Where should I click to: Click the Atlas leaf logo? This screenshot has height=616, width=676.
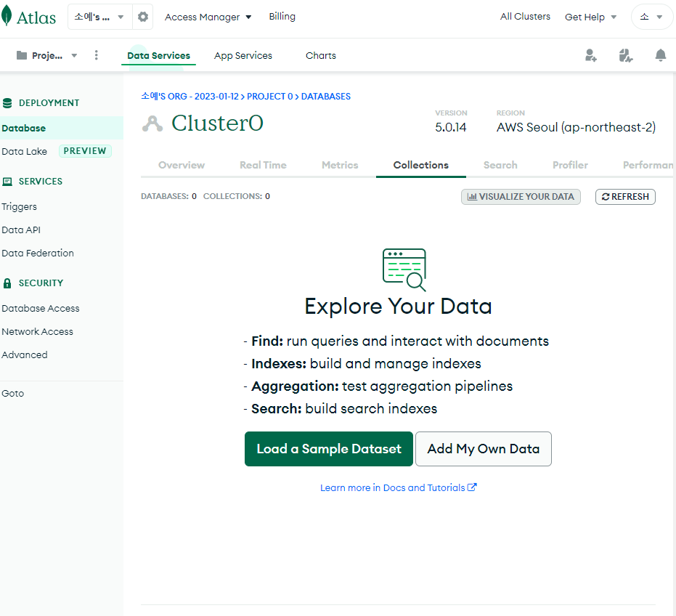coord(7,17)
